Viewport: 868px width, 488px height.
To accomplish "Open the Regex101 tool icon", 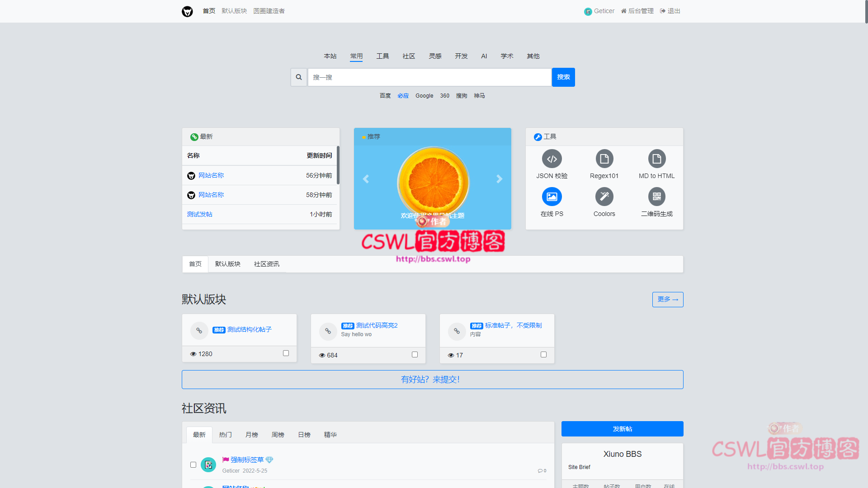I will click(x=604, y=159).
